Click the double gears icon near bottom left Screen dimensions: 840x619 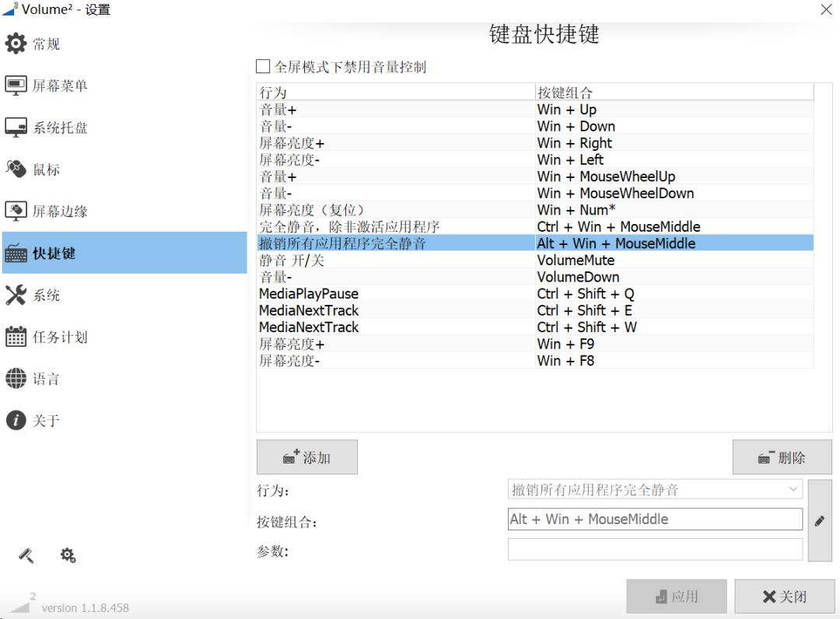(67, 555)
